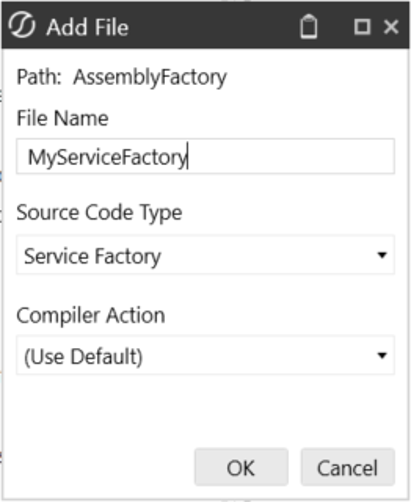Open the Source Code Type combo box
This screenshot has width=412, height=502.
pyautogui.click(x=205, y=255)
